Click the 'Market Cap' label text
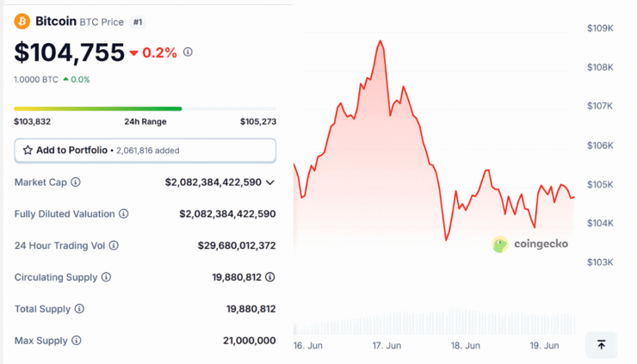Image resolution: width=637 pixels, height=364 pixels. point(40,182)
